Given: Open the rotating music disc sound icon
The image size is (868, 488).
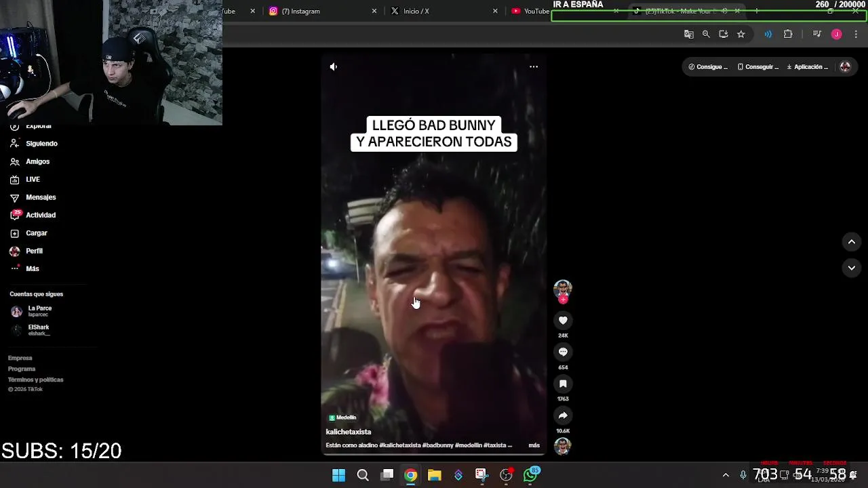Looking at the screenshot, I should coord(563,445).
